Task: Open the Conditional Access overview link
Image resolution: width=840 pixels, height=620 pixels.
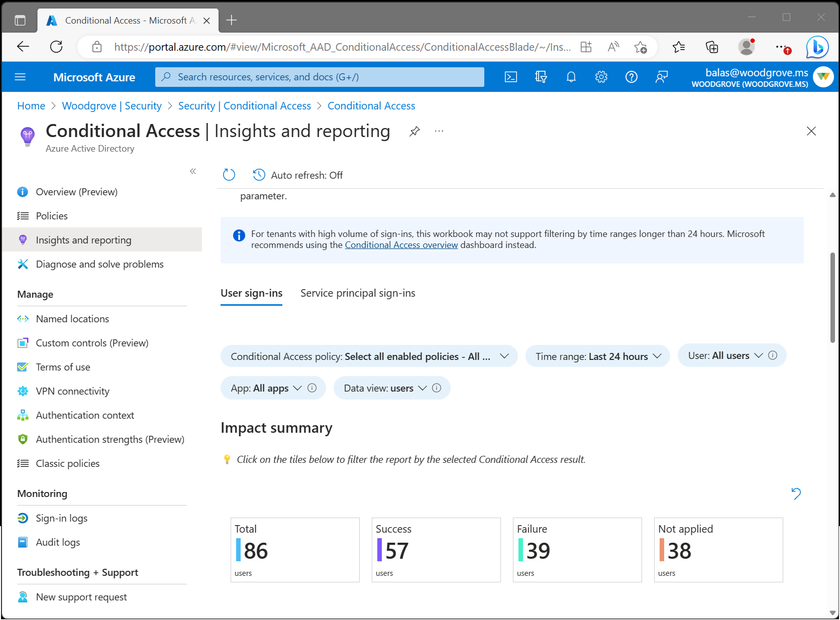Action: pyautogui.click(x=401, y=244)
